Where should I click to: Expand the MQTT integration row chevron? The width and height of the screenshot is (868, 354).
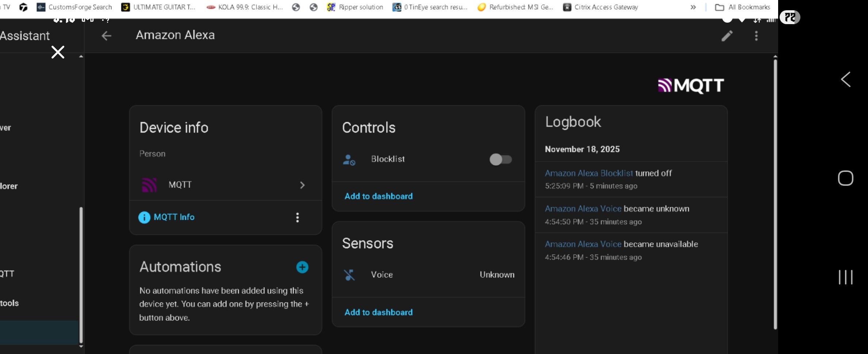302,185
